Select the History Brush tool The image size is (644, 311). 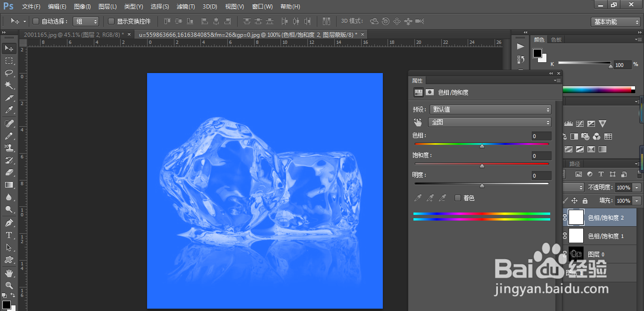(9, 160)
